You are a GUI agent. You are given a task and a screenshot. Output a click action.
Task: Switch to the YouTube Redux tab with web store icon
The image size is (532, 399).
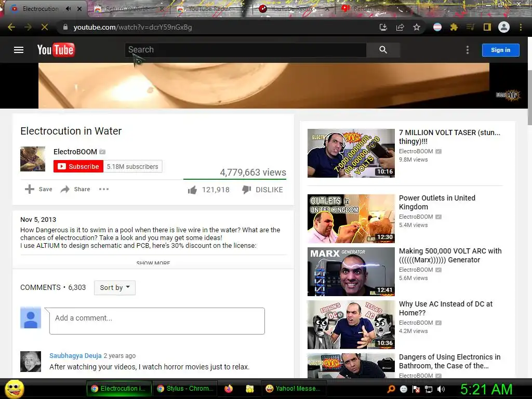(209, 9)
